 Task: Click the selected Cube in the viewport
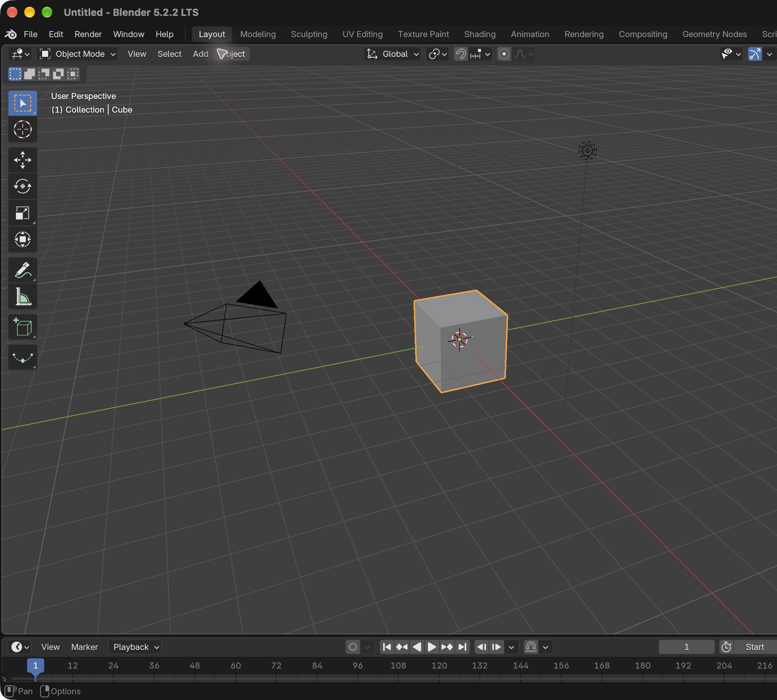pos(461,341)
